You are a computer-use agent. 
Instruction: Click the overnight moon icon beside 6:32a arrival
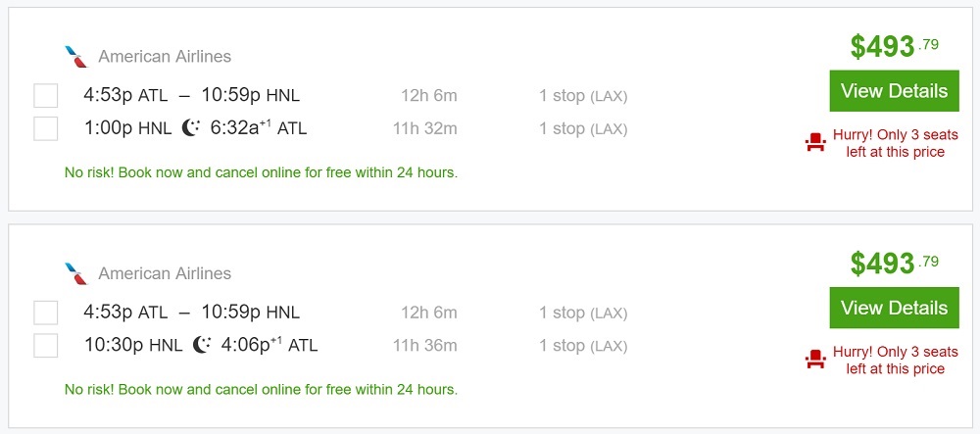[x=192, y=127]
